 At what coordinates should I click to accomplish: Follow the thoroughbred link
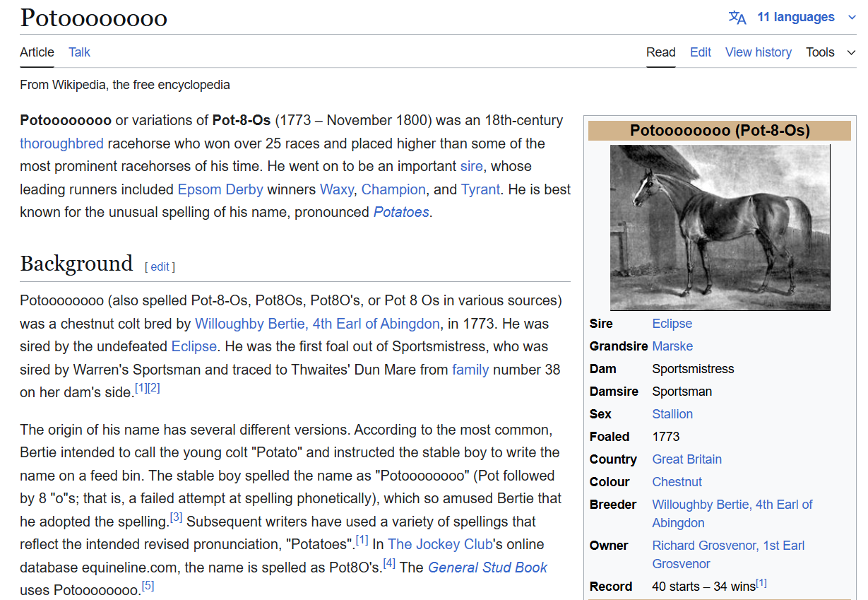(x=61, y=143)
